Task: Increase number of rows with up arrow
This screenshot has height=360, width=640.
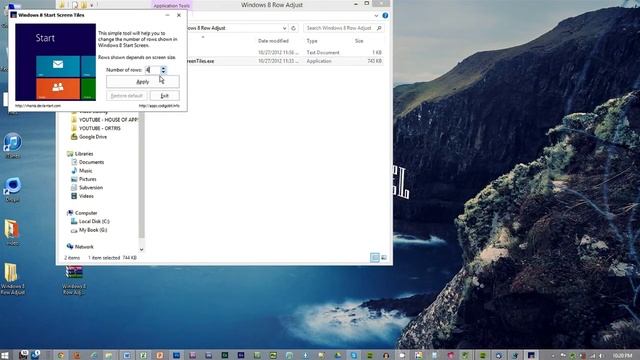Action: 163,68
